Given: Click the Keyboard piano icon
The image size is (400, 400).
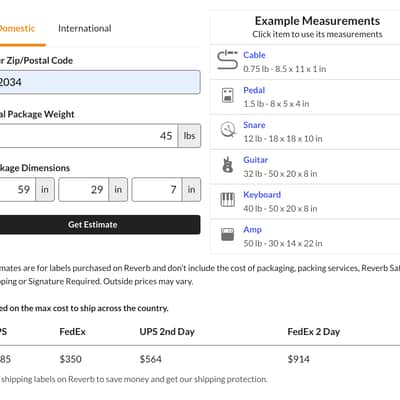Looking at the screenshot, I should tap(228, 200).
